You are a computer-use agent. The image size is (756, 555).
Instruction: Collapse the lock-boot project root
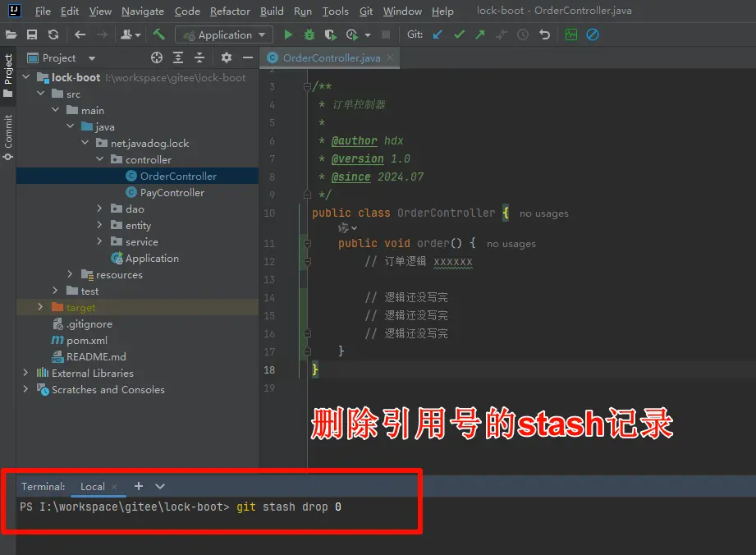tap(26, 77)
